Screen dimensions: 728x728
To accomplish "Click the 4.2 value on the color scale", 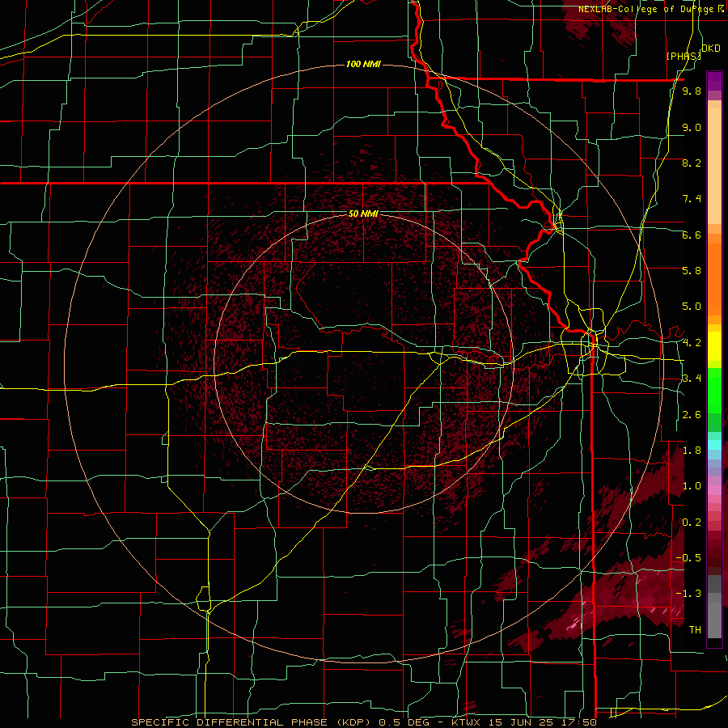I will coord(692,343).
